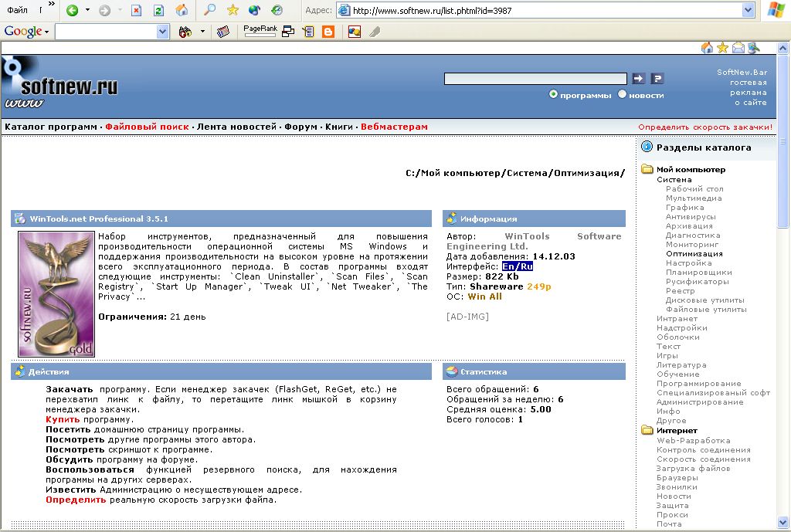Click the Google toolbar binoculars search icon

[185, 32]
